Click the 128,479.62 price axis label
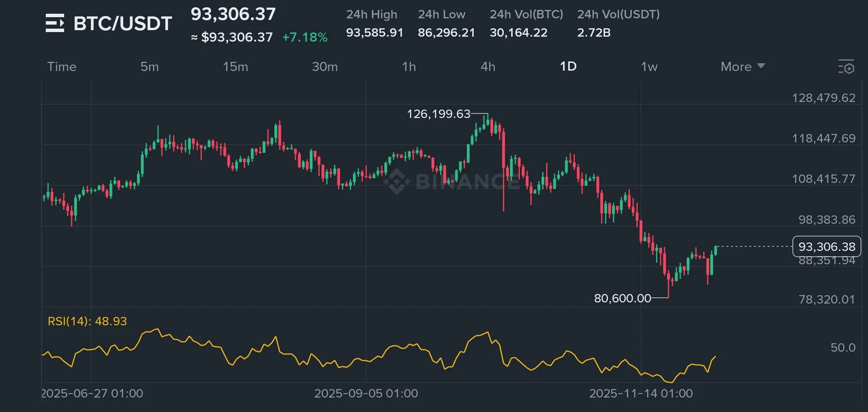Viewport: 868px width, 412px height. coord(824,98)
